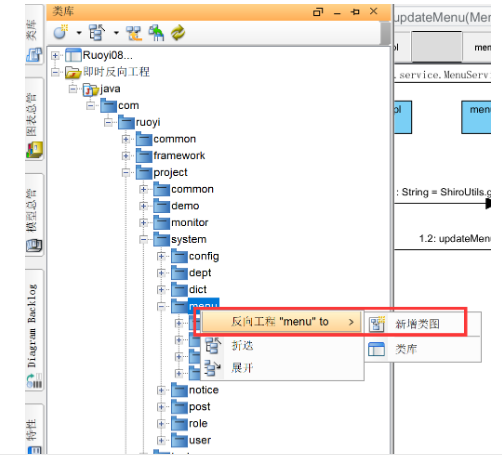The image size is (502, 458).
Task: Collapse the project package node
Action: pos(126,172)
